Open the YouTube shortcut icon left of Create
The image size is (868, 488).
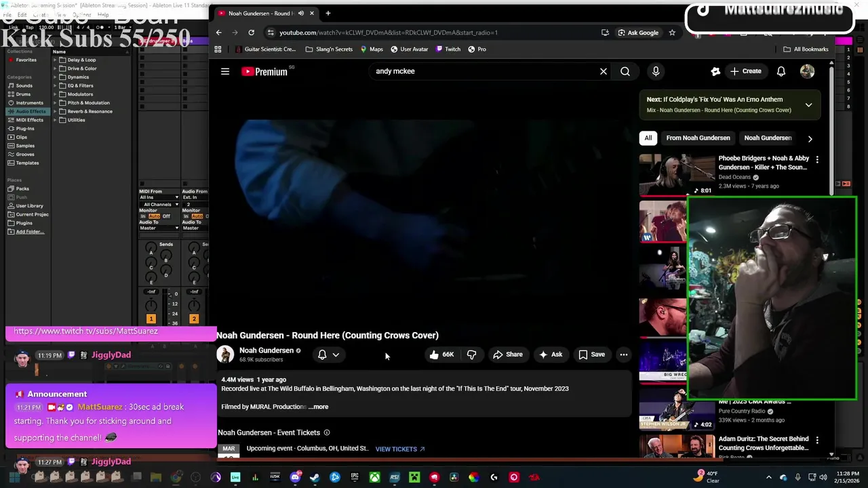715,71
